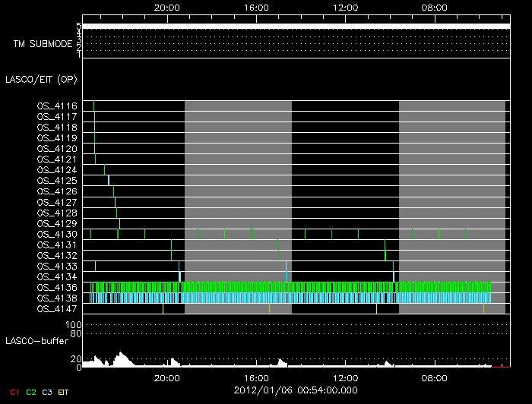The width and height of the screenshot is (532, 404).
Task: Click the 16:00 label on top axis
Action: pos(256,7)
